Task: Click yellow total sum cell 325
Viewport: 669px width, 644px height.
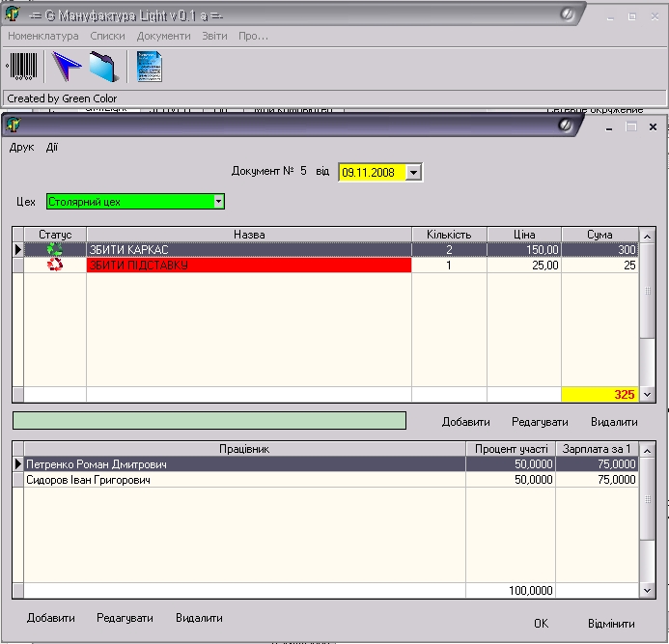Action: pyautogui.click(x=599, y=394)
